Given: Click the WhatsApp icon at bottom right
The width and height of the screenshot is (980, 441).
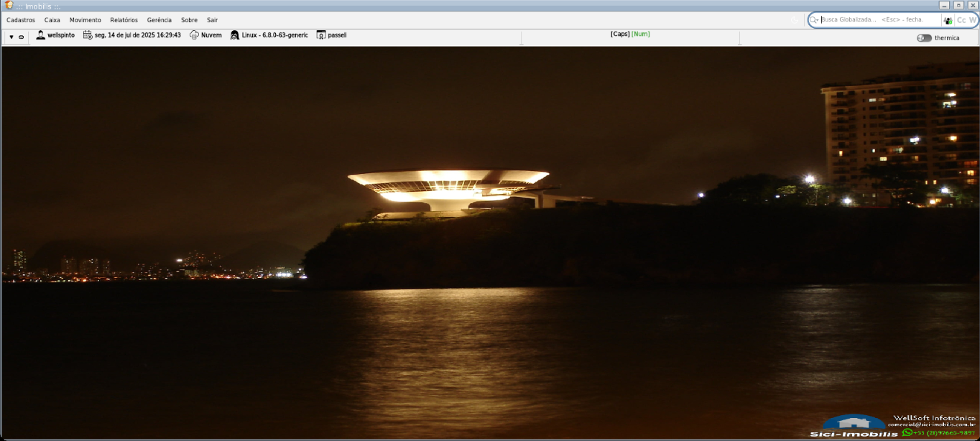Looking at the screenshot, I should (907, 432).
